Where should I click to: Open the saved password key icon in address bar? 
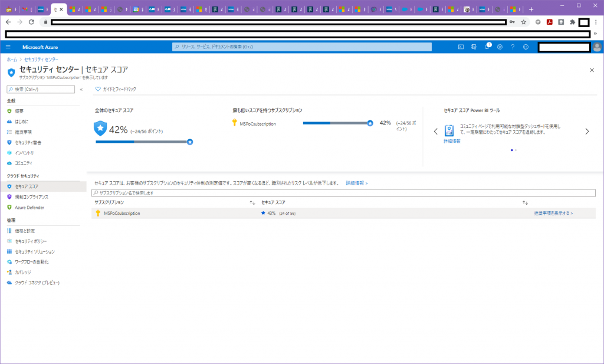(x=512, y=22)
